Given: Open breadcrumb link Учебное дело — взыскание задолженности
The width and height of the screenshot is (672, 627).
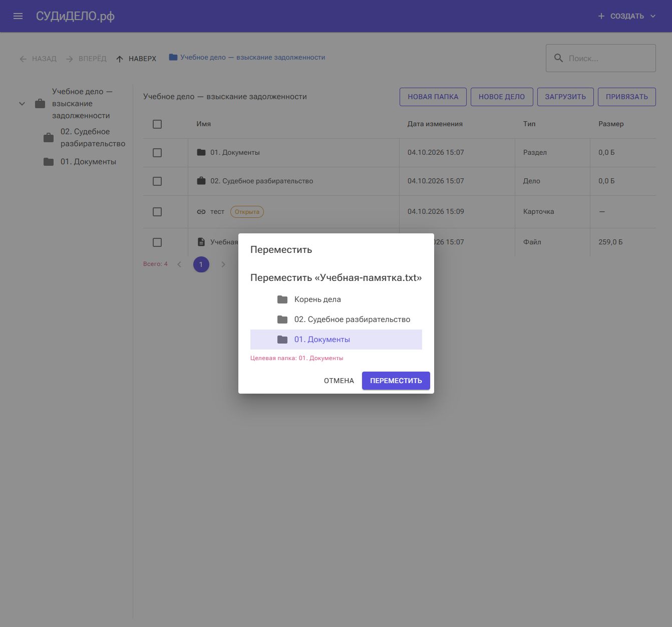Looking at the screenshot, I should (x=253, y=57).
